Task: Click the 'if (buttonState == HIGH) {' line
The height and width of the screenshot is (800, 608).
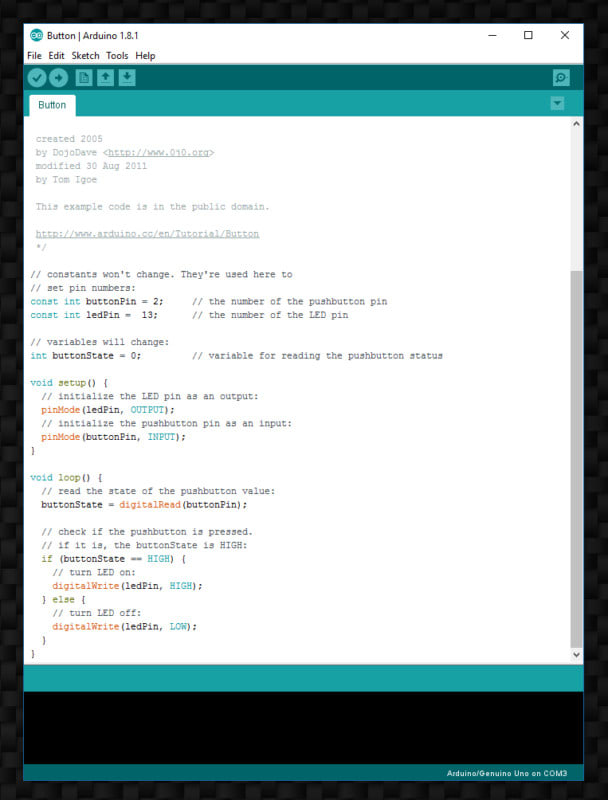Action: click(x=114, y=559)
